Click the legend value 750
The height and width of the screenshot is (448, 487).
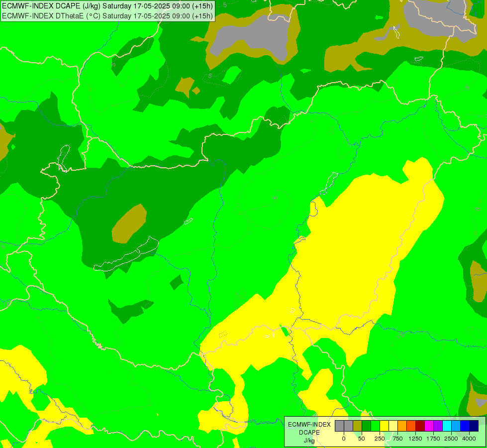397,439
